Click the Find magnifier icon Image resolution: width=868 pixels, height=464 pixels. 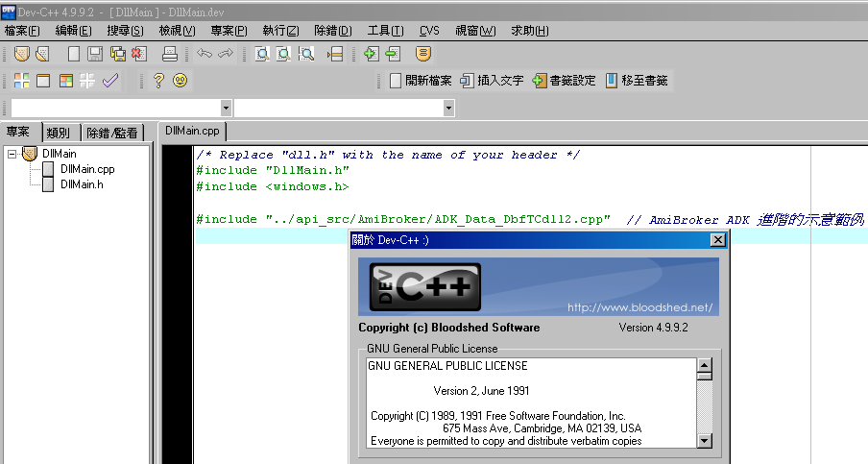[x=262, y=54]
